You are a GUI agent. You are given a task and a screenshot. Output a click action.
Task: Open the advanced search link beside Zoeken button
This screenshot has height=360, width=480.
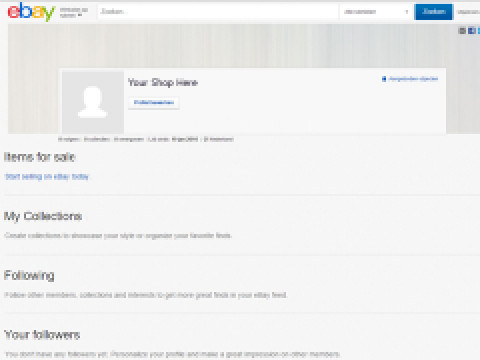(469, 12)
